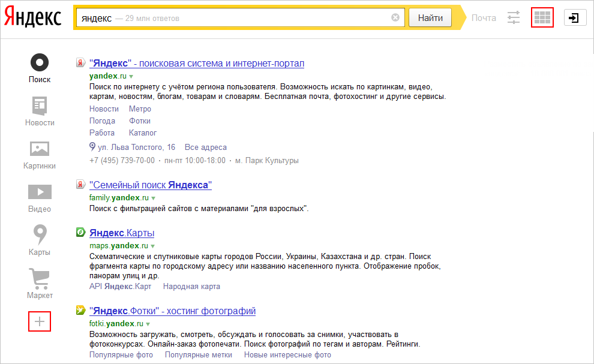Image resolution: width=594 pixels, height=364 pixels.
Task: Click the plus icon to add services
Action: [x=40, y=321]
